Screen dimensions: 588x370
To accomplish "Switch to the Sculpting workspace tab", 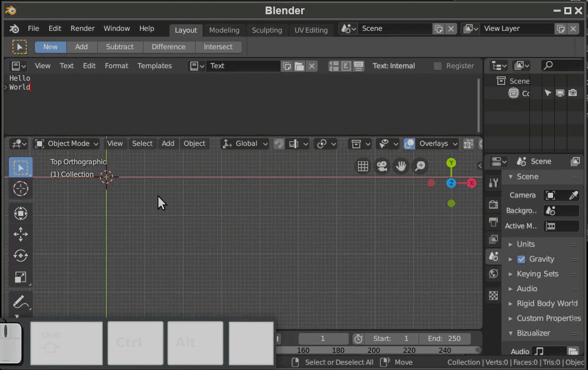I will click(x=267, y=30).
